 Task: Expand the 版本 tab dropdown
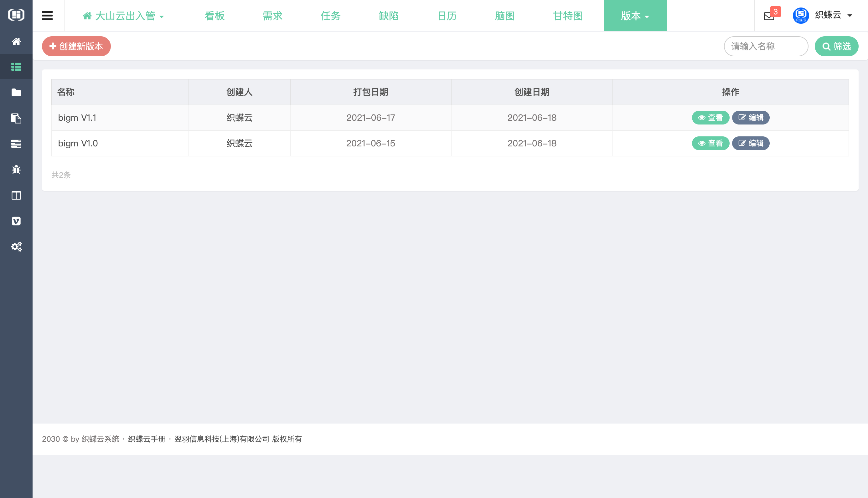pos(635,16)
